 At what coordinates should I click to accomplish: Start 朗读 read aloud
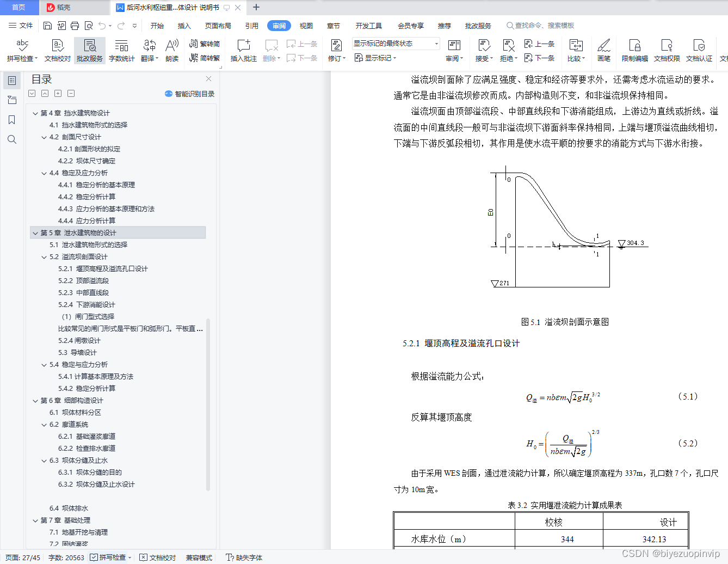(x=172, y=50)
